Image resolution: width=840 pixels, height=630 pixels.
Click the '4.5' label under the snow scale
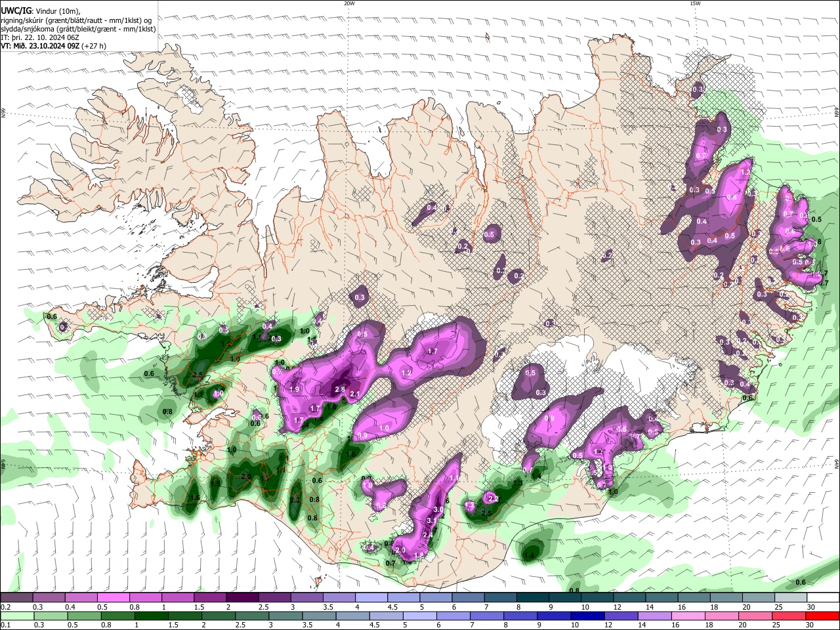[x=392, y=607]
